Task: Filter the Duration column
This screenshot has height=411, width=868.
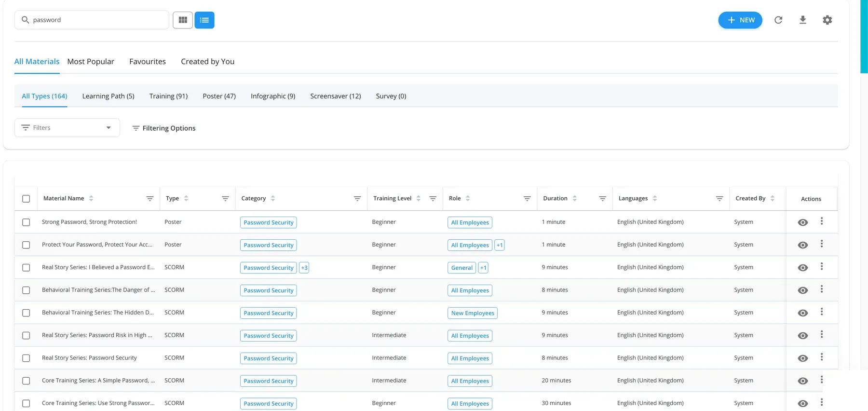Action: (x=602, y=198)
